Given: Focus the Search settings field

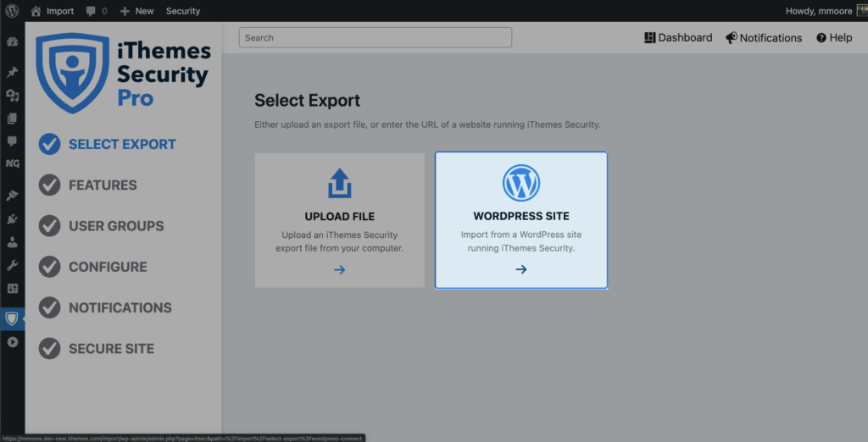Looking at the screenshot, I should coord(376,37).
